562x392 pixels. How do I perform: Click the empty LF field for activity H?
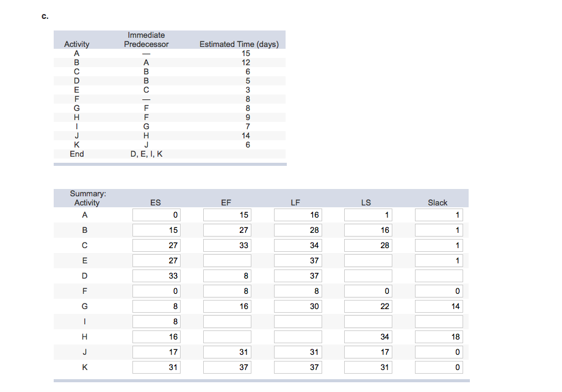pos(298,337)
